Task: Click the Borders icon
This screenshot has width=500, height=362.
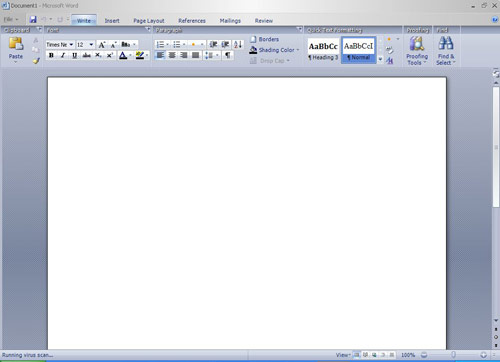Action: (x=253, y=39)
